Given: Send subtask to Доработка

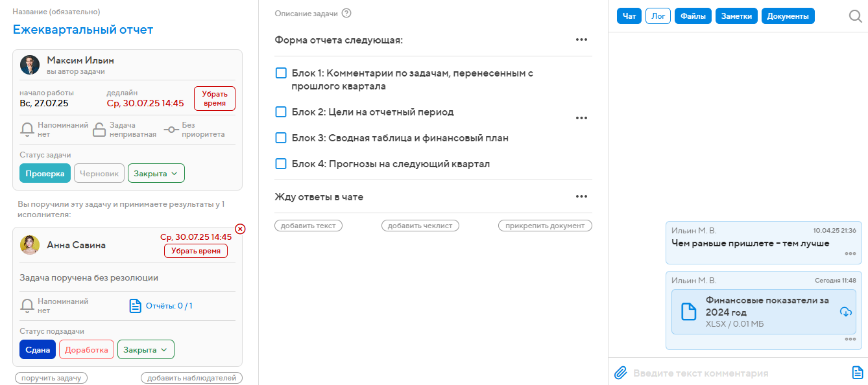Looking at the screenshot, I should 86,350.
